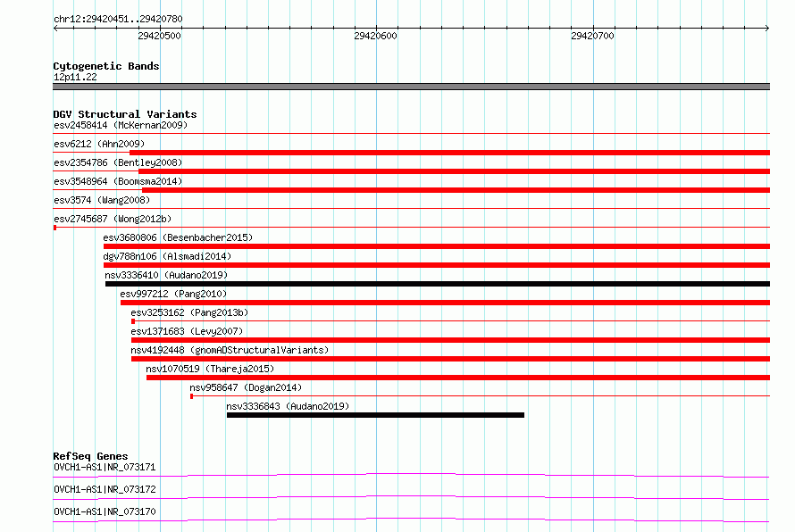The image size is (795, 532).
Task: Open the esv6212 (Ahn2009) variant
Action: click(99, 144)
